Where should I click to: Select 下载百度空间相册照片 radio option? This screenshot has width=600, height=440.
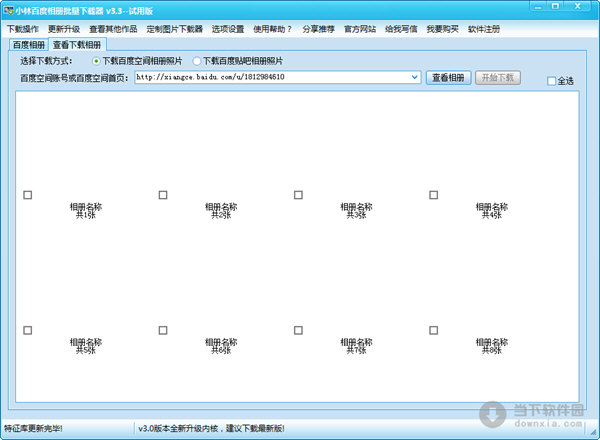137,61
